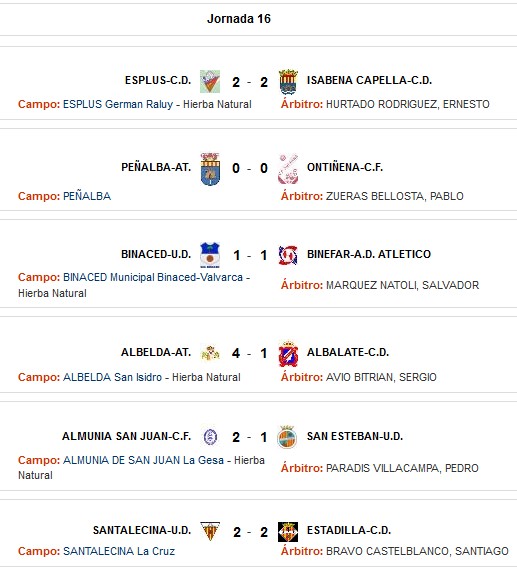Follow the SANTALECINA La Cruz field link
Screen dimensions: 517x570
(x=119, y=551)
